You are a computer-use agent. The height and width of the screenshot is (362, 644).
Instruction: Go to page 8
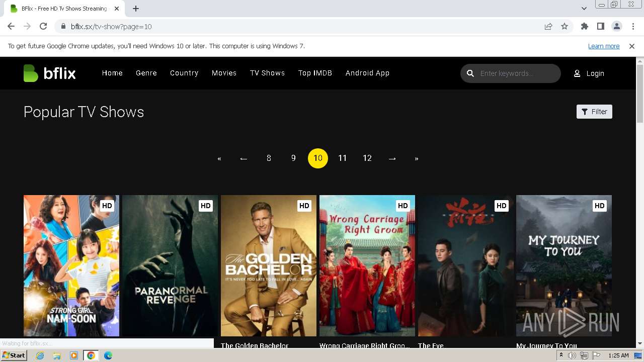(x=269, y=158)
